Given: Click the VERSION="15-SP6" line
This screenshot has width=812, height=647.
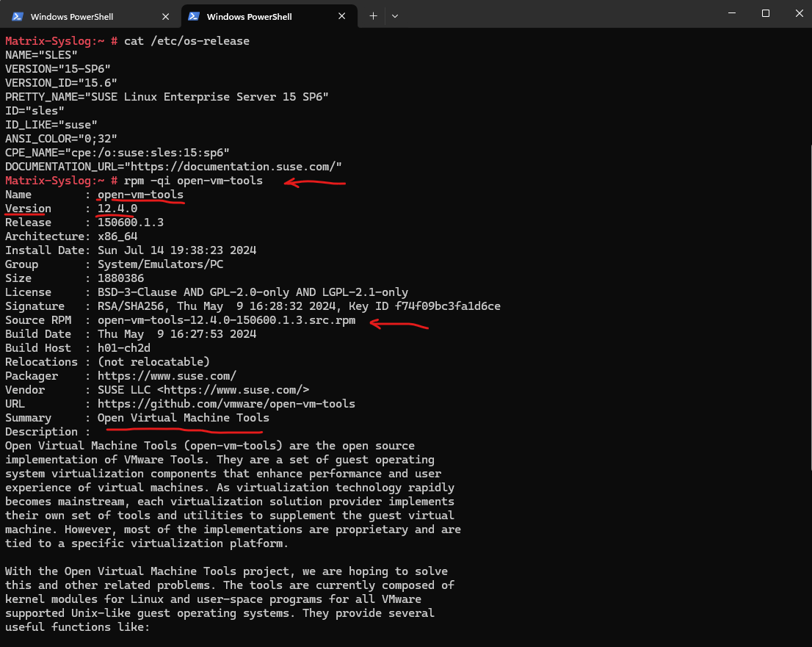Looking at the screenshot, I should (58, 69).
